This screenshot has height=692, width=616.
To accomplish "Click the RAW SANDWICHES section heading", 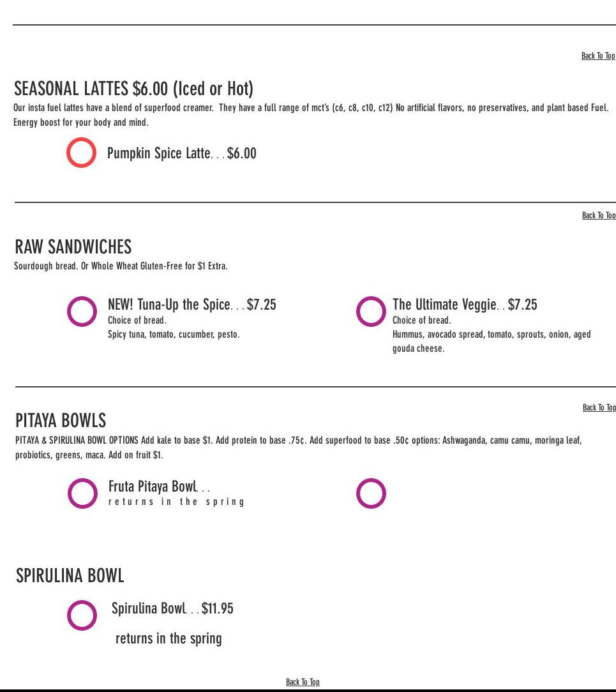I will click(73, 246).
